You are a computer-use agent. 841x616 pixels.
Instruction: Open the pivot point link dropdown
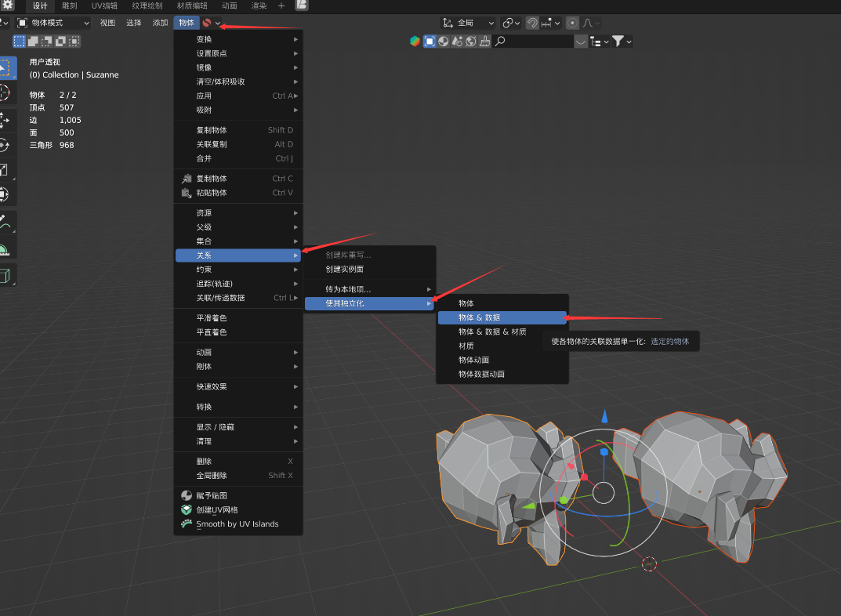pos(510,23)
